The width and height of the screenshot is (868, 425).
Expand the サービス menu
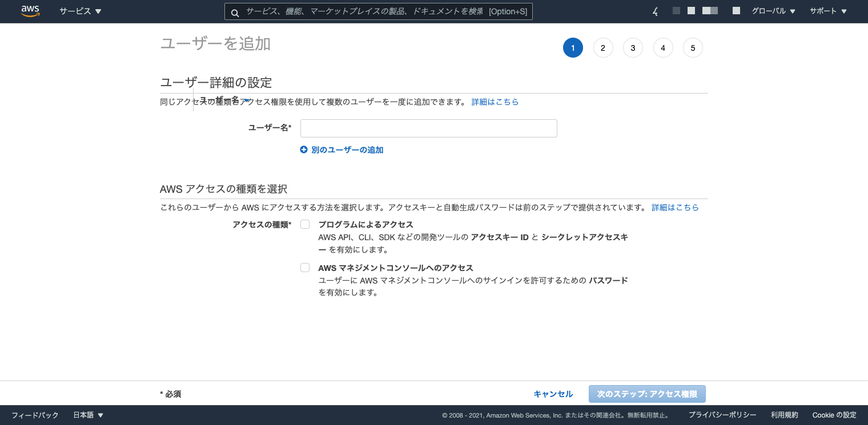click(x=81, y=11)
